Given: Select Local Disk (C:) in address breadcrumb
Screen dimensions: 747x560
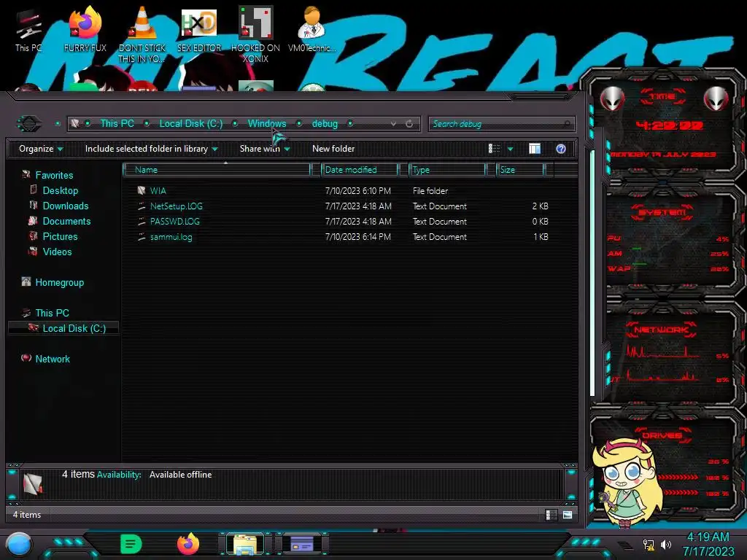Looking at the screenshot, I should [191, 124].
